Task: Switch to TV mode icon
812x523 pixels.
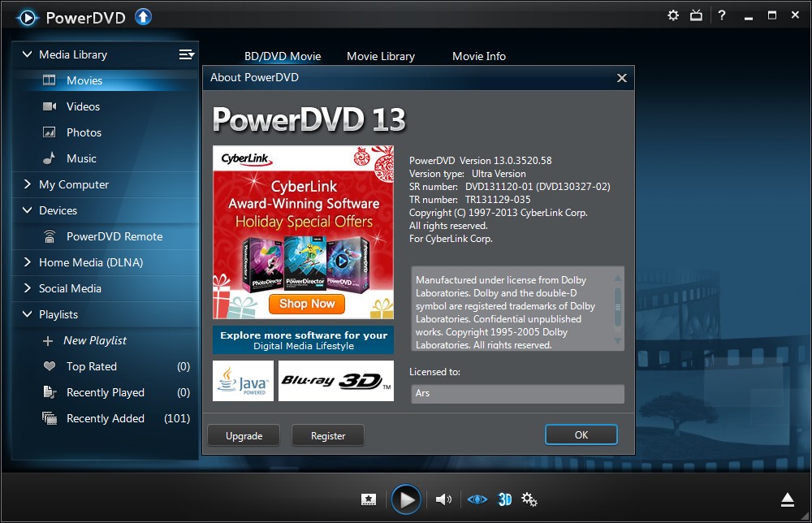Action: click(x=696, y=15)
